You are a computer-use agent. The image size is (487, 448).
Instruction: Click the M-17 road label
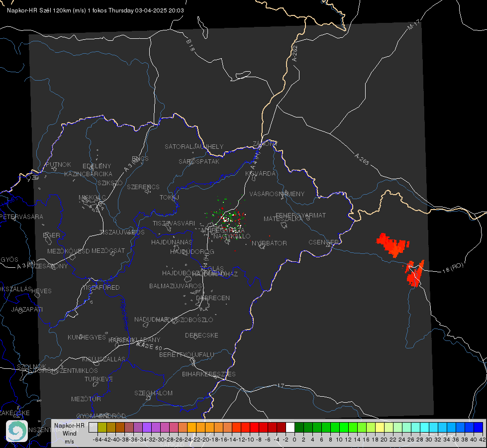click(414, 24)
